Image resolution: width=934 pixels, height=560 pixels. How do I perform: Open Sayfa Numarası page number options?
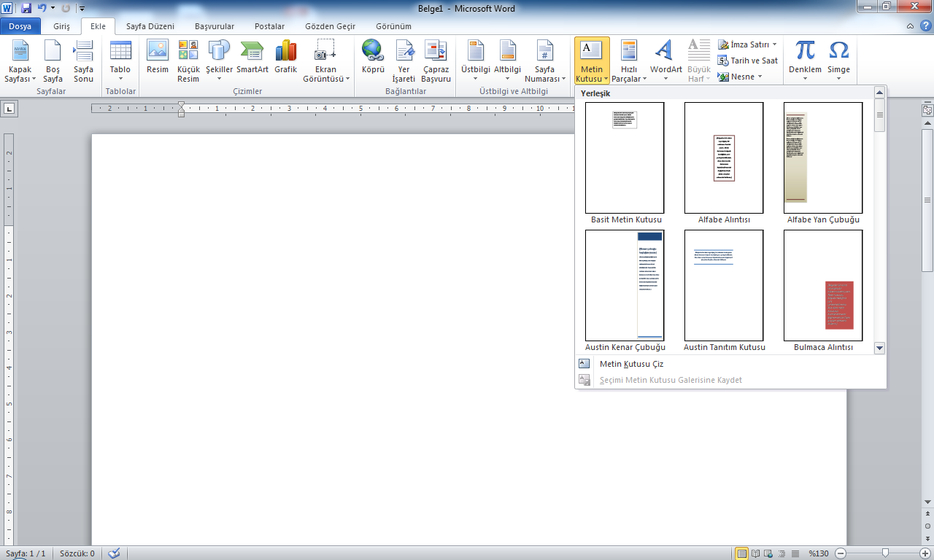(545, 61)
